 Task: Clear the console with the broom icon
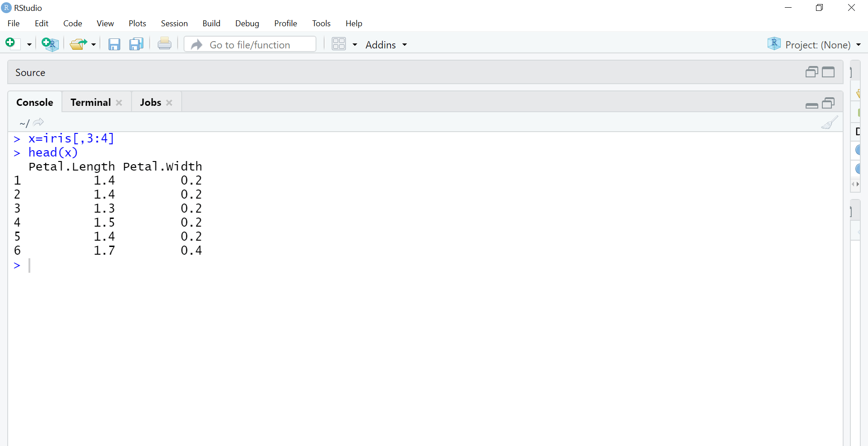(830, 123)
